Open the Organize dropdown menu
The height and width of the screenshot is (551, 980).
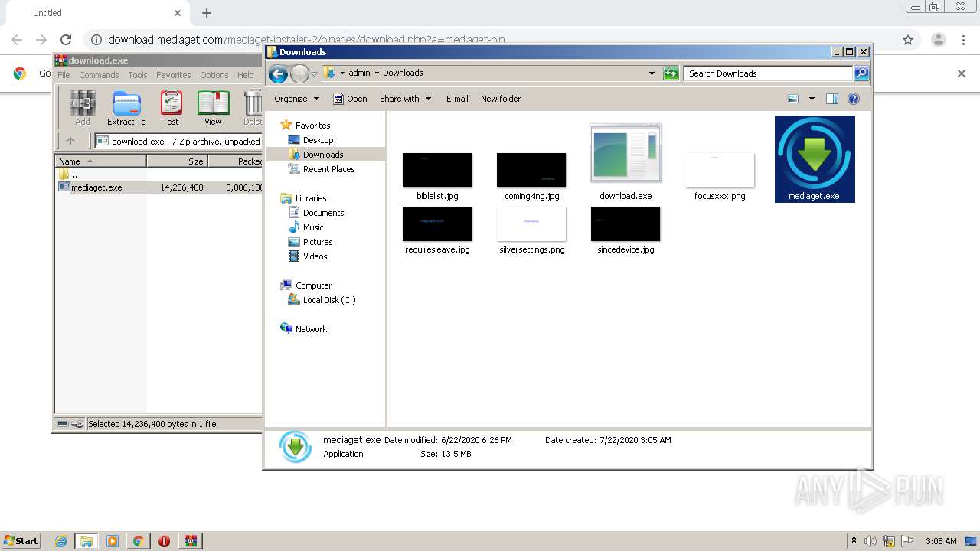pos(296,99)
